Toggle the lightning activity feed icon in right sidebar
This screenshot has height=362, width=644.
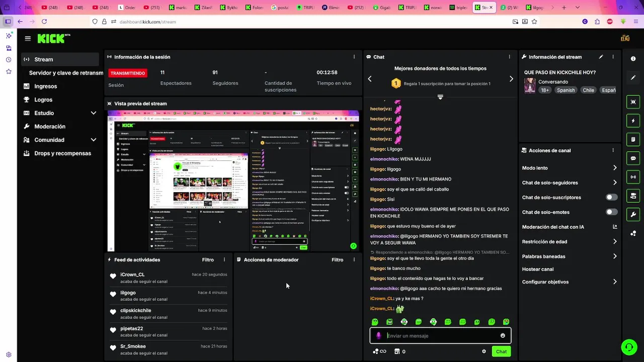click(x=633, y=121)
